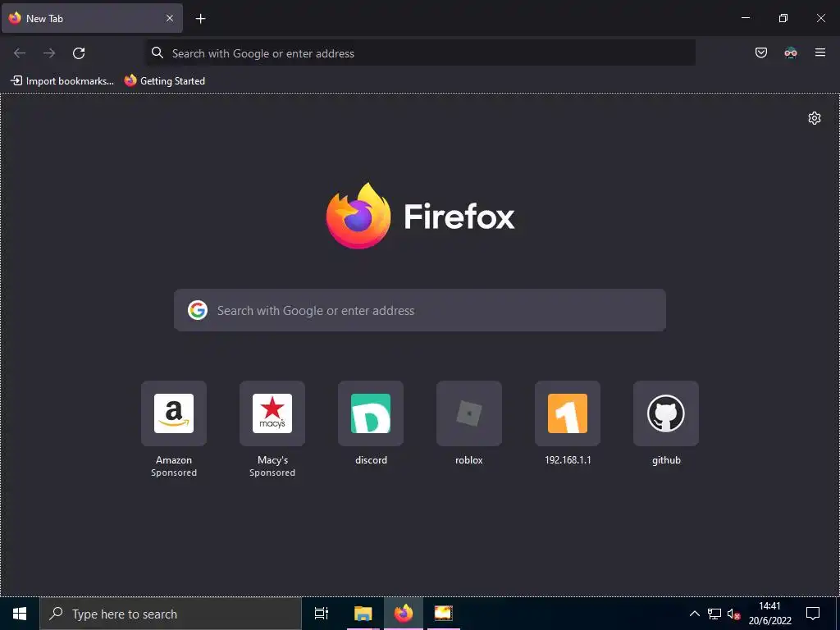Open Save to Pocket button
The height and width of the screenshot is (630, 840).
point(760,52)
